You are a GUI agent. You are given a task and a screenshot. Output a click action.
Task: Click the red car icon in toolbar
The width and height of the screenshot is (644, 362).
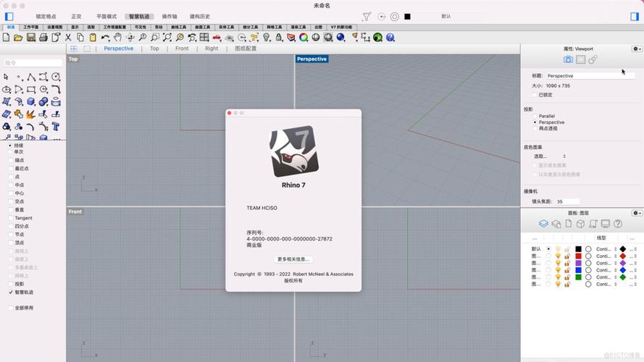tap(217, 38)
